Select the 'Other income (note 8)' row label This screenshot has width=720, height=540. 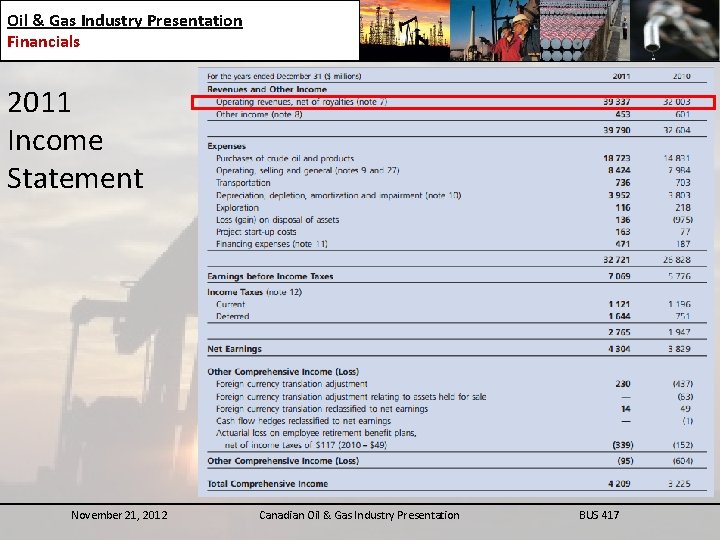259,114
